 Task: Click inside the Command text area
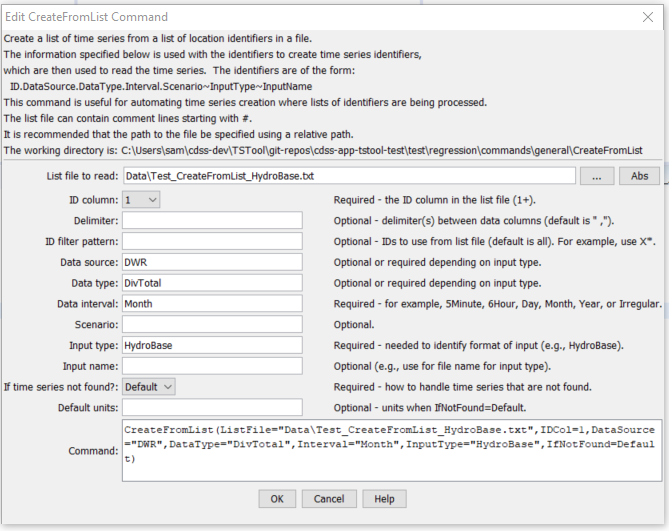pos(392,450)
